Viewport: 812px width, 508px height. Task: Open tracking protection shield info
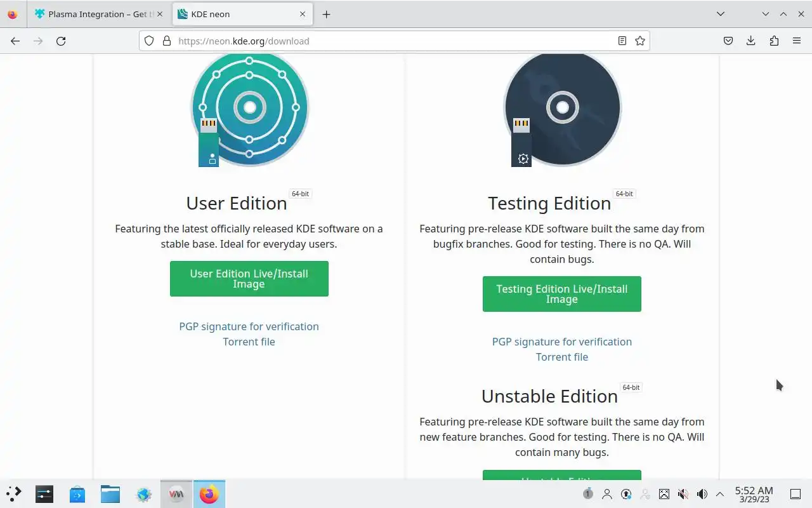(x=149, y=41)
